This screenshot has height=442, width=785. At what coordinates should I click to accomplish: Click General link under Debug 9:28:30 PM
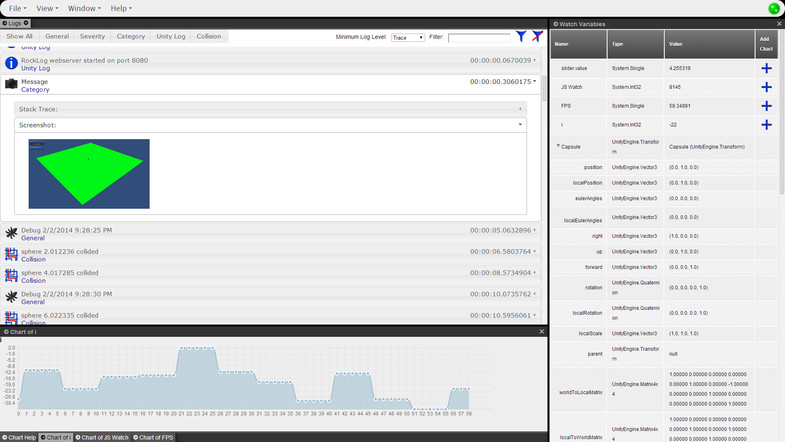tap(33, 302)
